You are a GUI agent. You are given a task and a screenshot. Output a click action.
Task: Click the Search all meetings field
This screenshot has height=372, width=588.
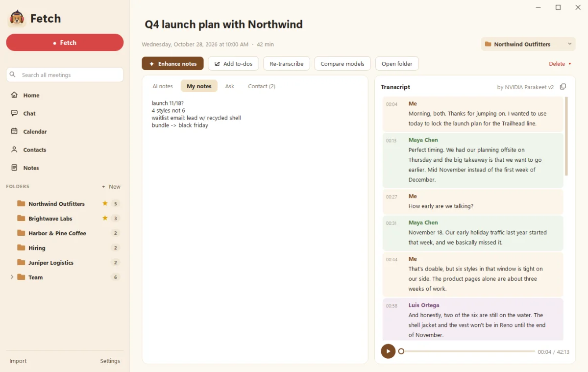tap(65, 74)
